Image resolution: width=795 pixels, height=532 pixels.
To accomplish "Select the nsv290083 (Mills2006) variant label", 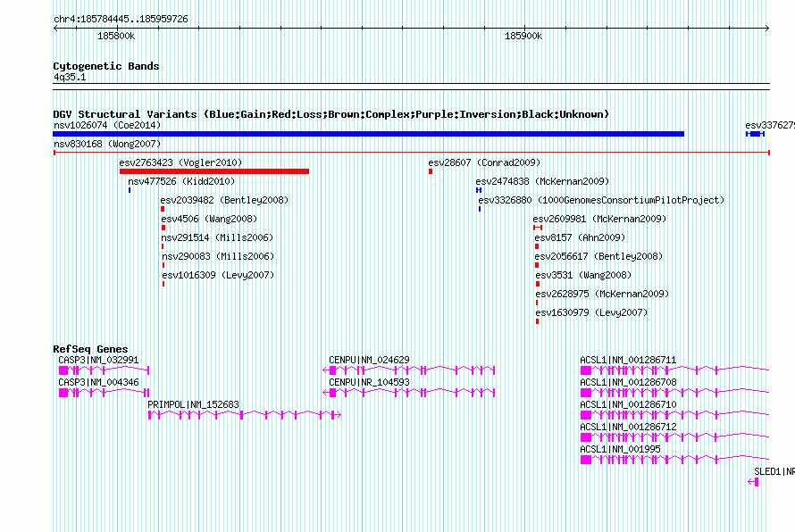I will (x=218, y=256).
